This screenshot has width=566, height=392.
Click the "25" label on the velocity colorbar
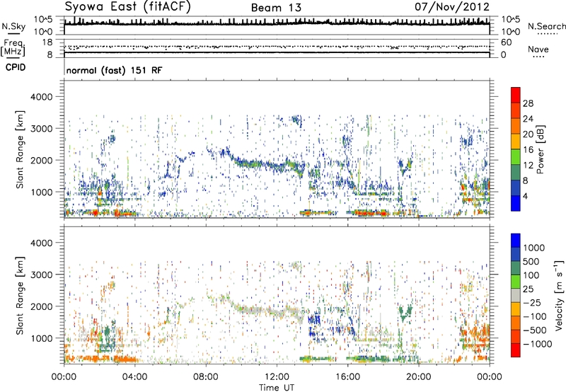click(528, 289)
